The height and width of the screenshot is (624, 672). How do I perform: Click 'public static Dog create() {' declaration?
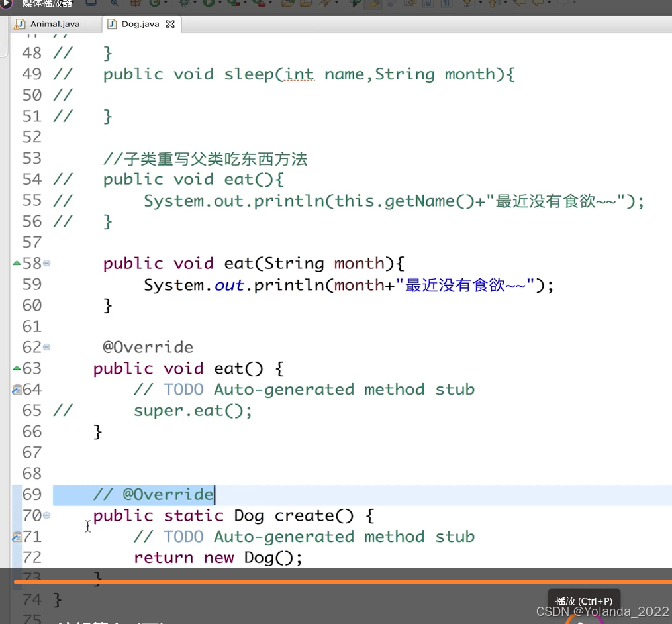point(234,515)
